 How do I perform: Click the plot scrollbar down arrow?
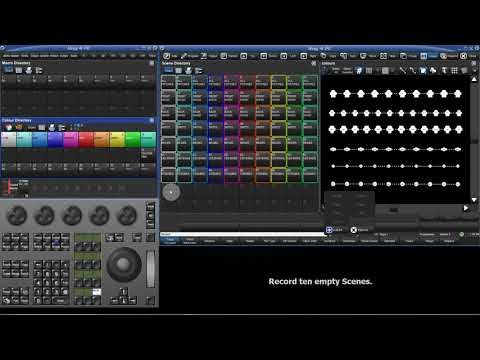tap(474, 200)
